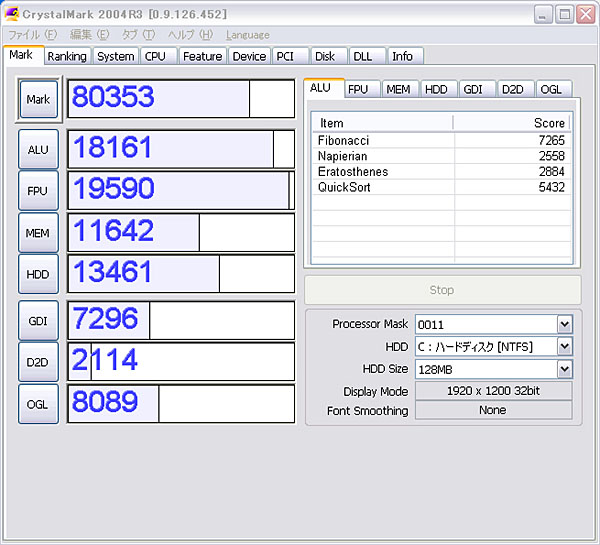Click the D2D score bar 2114
The width and height of the screenshot is (600, 545).
coord(181,362)
